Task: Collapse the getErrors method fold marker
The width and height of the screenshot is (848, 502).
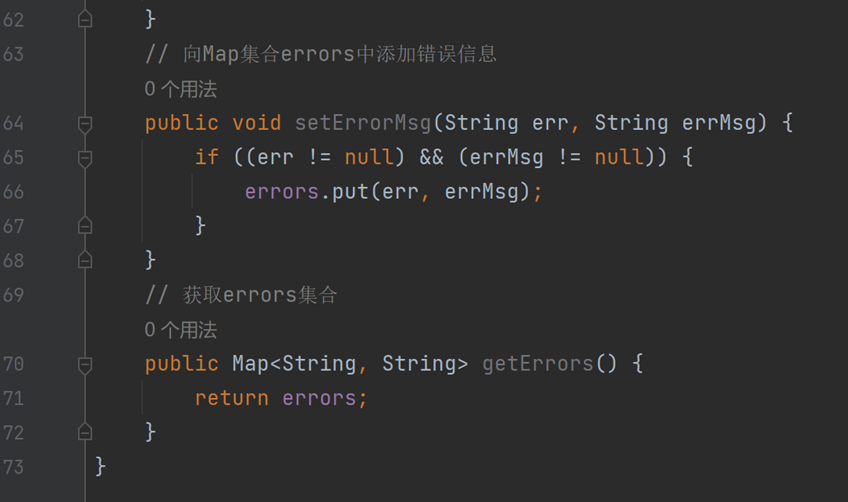Action: tap(85, 365)
